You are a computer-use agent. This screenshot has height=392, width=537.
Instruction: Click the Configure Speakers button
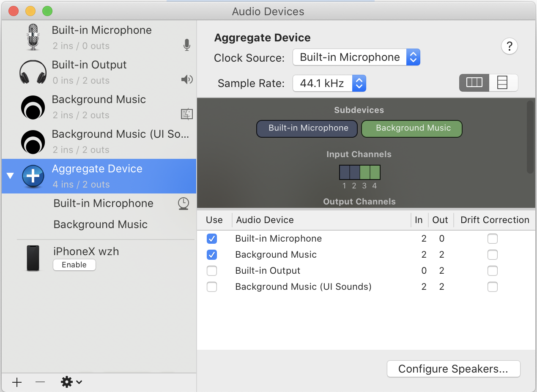click(x=453, y=369)
